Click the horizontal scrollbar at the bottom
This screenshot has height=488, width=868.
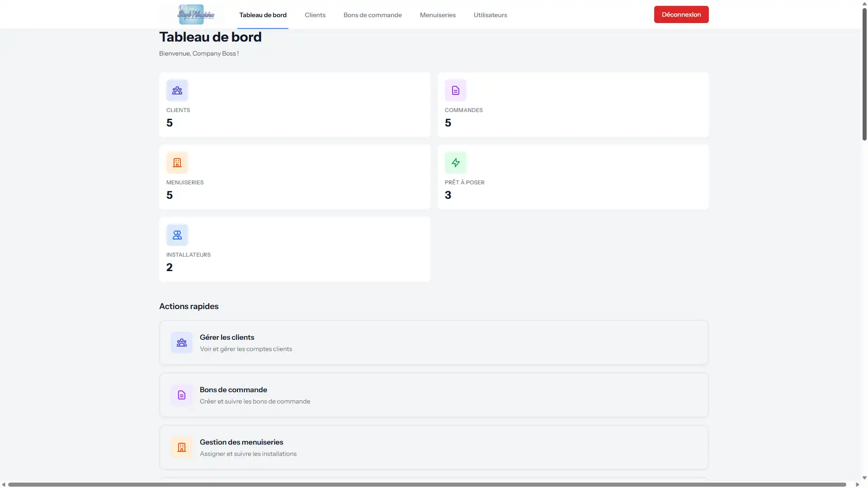tap(427, 484)
